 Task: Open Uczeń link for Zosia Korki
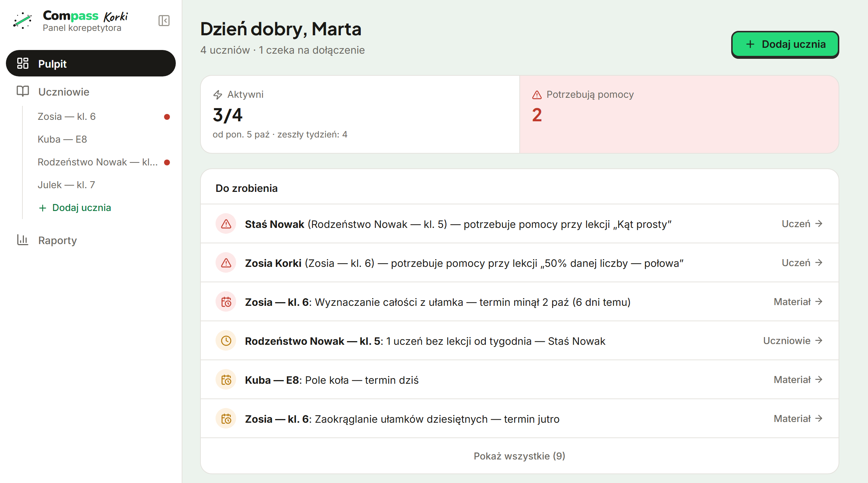[802, 262]
